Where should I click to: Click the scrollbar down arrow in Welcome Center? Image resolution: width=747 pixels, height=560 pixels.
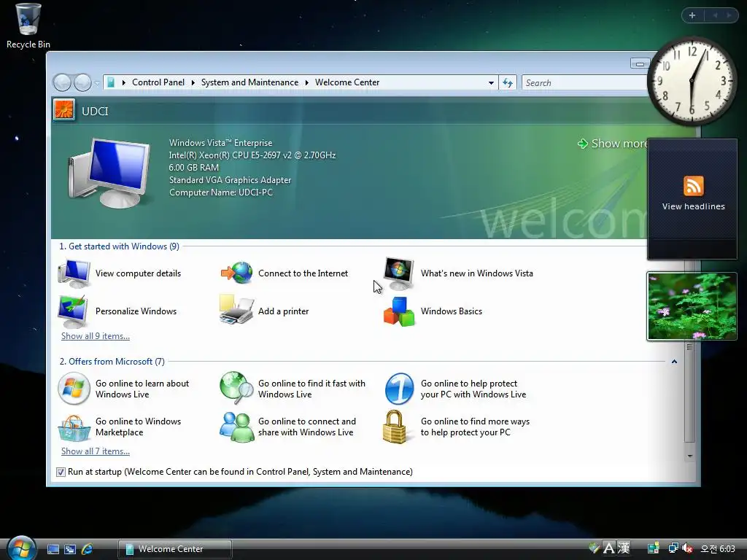[689, 456]
